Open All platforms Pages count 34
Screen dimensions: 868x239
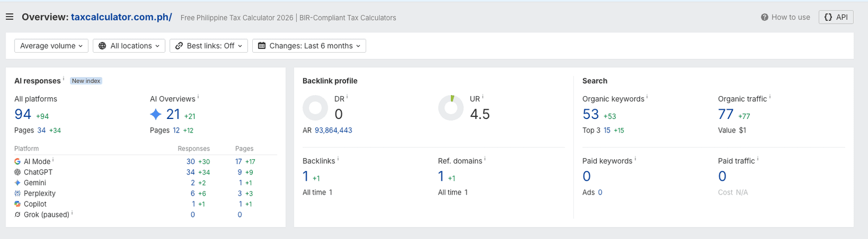pos(41,130)
